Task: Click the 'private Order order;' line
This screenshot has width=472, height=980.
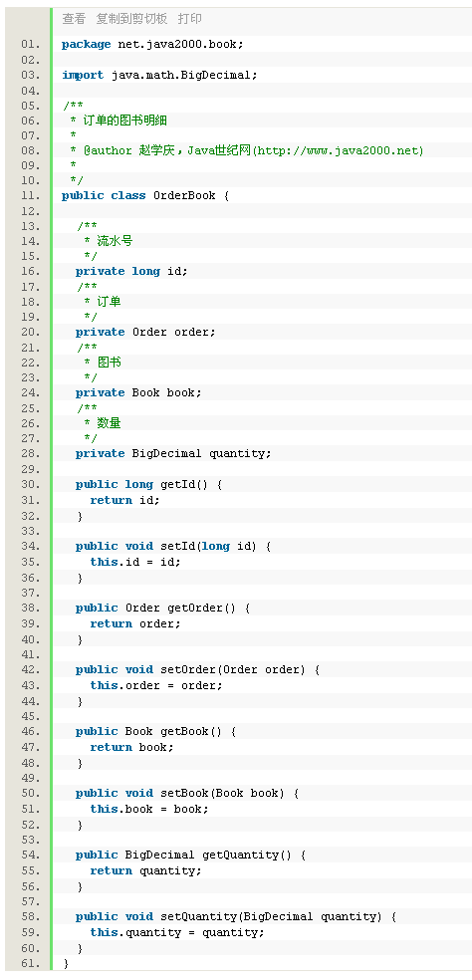Action: 145,332
